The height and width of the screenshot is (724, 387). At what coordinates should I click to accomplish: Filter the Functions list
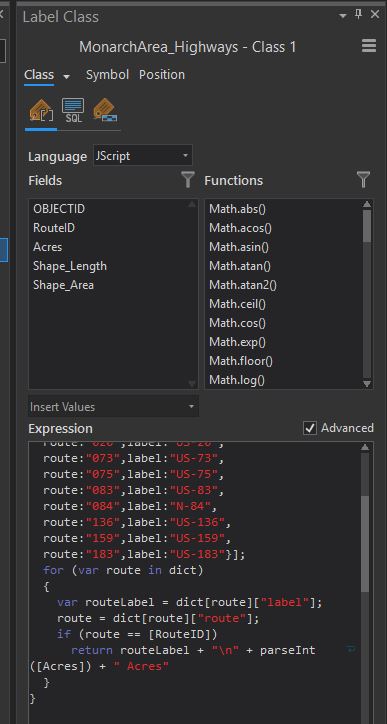click(363, 180)
